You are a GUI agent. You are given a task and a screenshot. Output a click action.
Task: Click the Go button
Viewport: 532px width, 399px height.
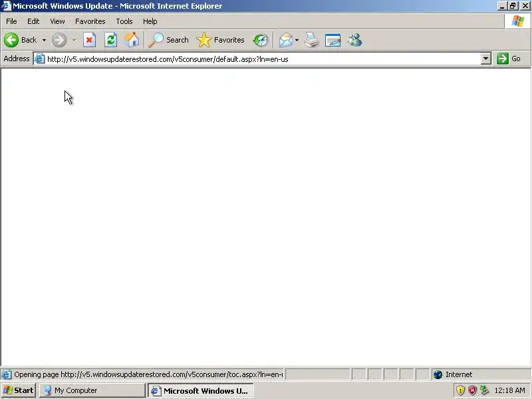(509, 59)
